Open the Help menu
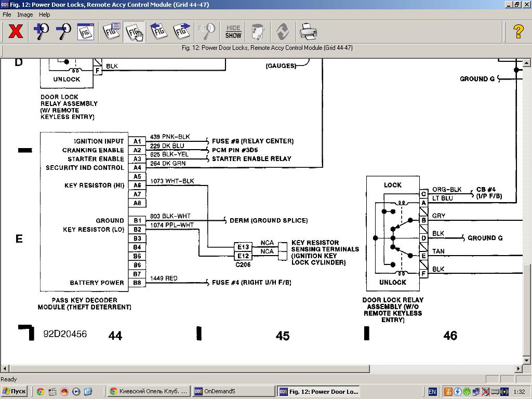Image resolution: width=532 pixels, height=399 pixels. click(45, 15)
